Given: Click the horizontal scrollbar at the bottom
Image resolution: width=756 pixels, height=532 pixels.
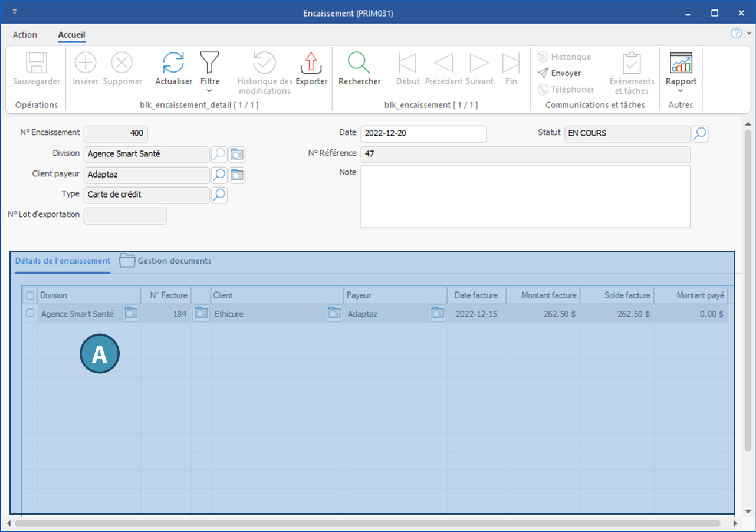Looking at the screenshot, I should click(x=367, y=523).
